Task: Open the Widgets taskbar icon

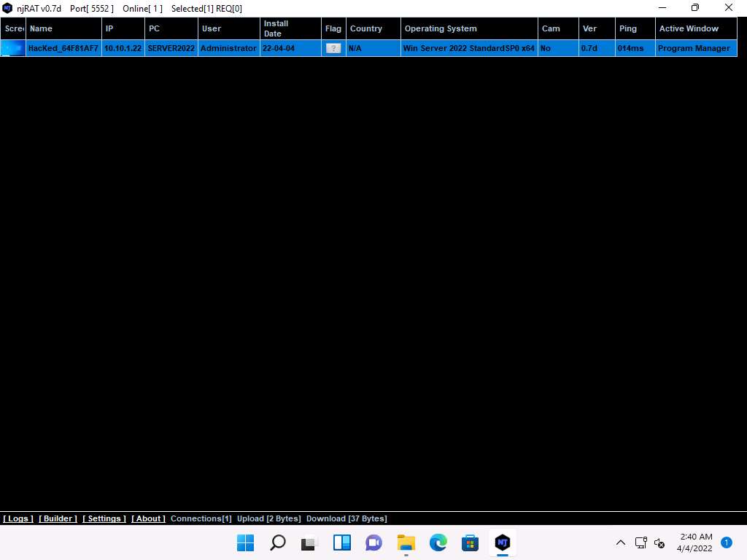Action: click(x=342, y=542)
